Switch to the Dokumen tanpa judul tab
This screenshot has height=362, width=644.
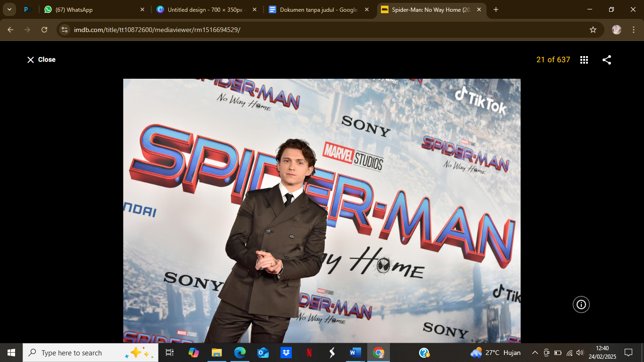tap(319, 9)
